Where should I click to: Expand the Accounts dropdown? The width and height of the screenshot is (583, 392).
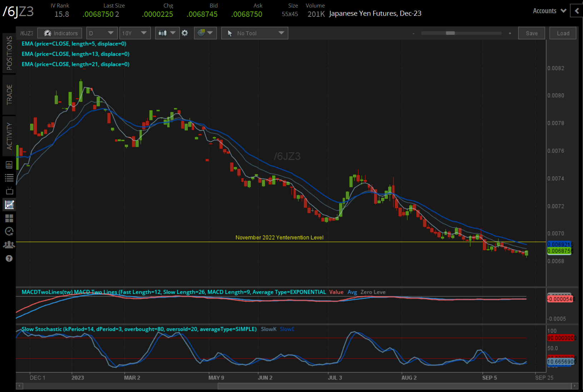[549, 11]
